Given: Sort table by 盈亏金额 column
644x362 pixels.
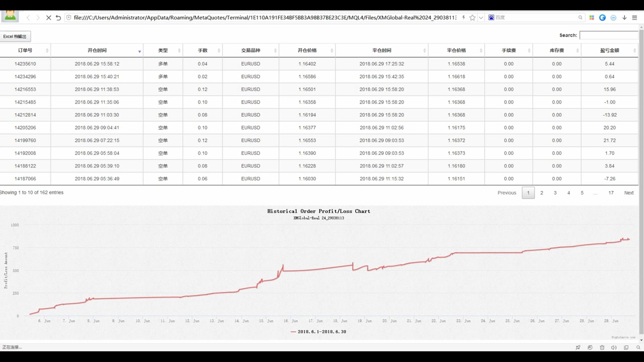Looking at the screenshot, I should point(609,51).
